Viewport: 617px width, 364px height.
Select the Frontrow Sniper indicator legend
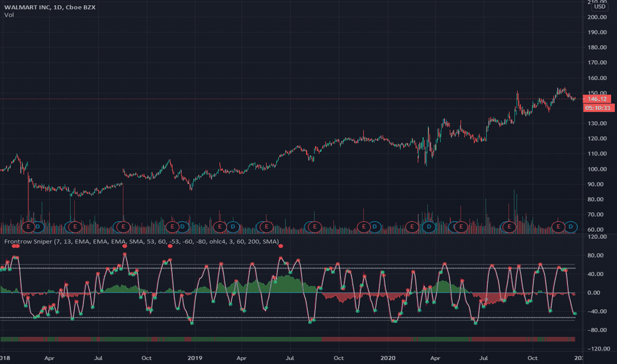click(x=141, y=241)
